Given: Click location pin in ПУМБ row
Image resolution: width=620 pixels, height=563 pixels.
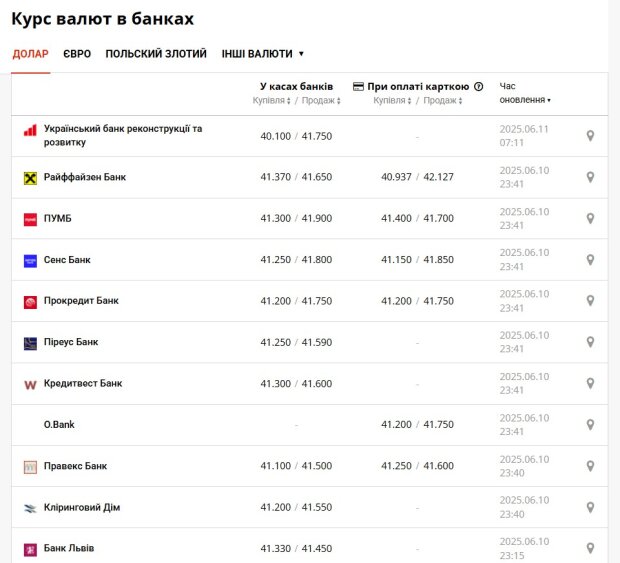Looking at the screenshot, I should pyautogui.click(x=590, y=219).
